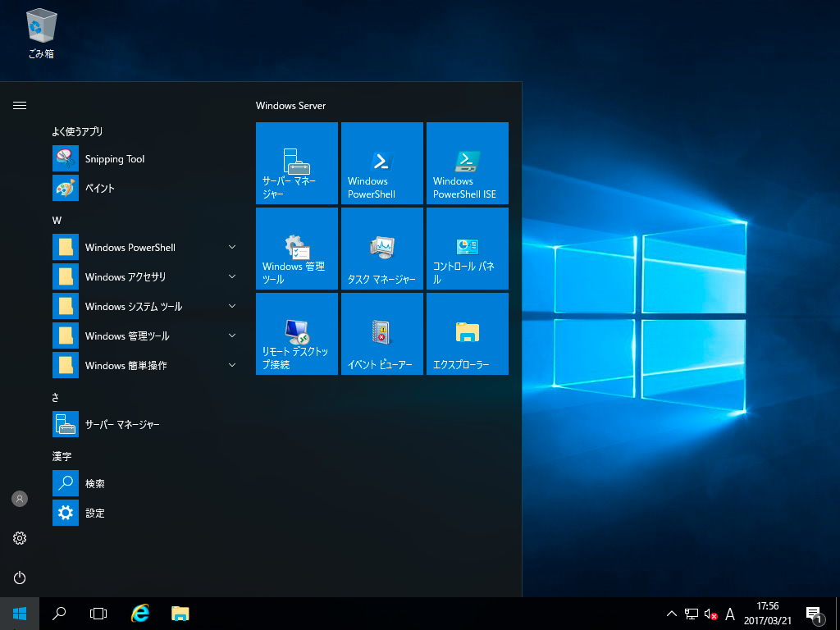This screenshot has height=630, width=840.
Task: Launch the Windows PowerShell tile
Action: [x=382, y=163]
